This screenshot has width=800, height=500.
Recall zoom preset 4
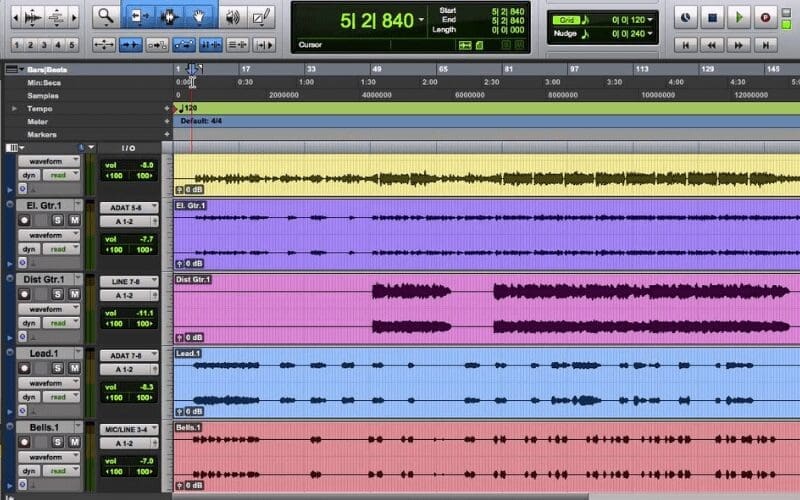pos(58,45)
